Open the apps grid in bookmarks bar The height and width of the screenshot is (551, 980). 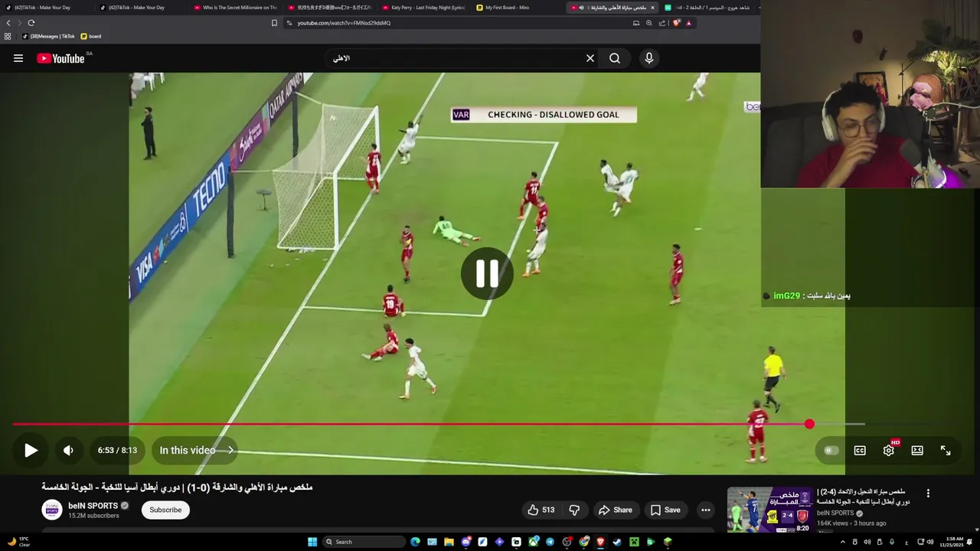[8, 36]
